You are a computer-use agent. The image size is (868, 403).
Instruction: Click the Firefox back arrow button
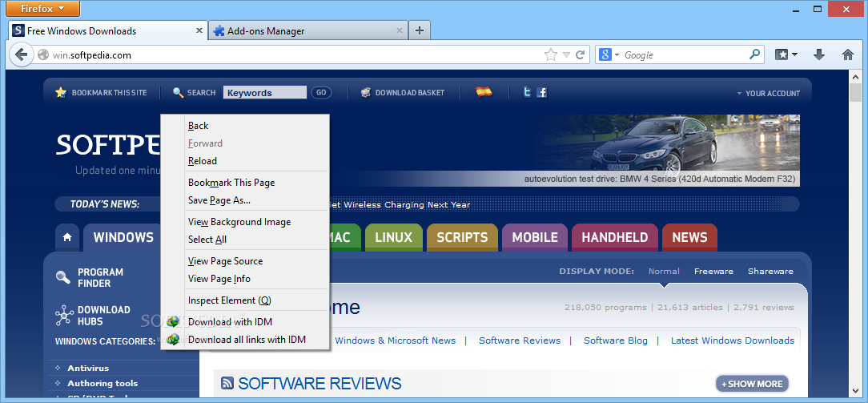pyautogui.click(x=21, y=54)
